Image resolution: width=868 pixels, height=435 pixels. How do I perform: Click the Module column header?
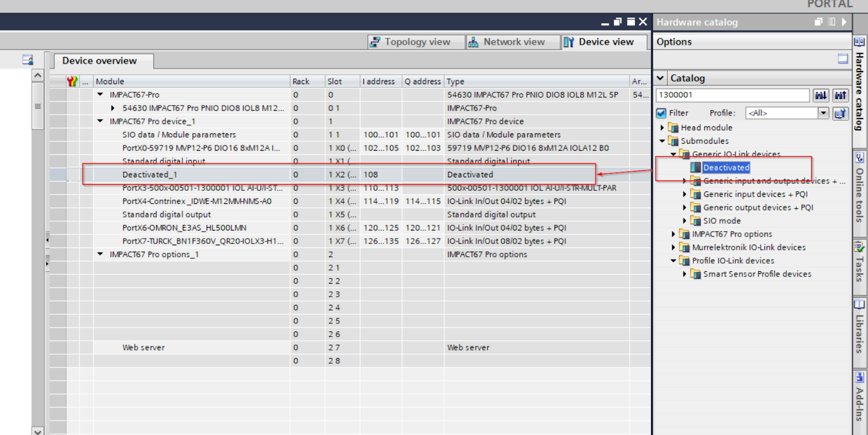(x=192, y=81)
